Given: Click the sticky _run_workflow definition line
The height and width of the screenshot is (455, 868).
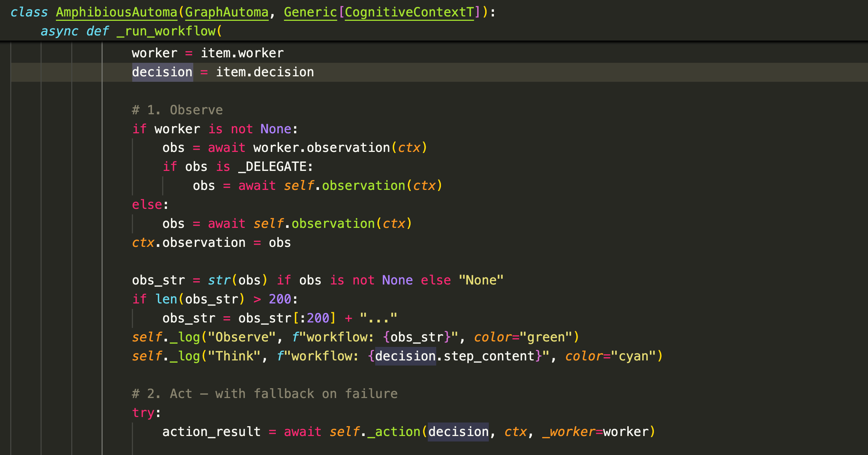Looking at the screenshot, I should [166, 31].
